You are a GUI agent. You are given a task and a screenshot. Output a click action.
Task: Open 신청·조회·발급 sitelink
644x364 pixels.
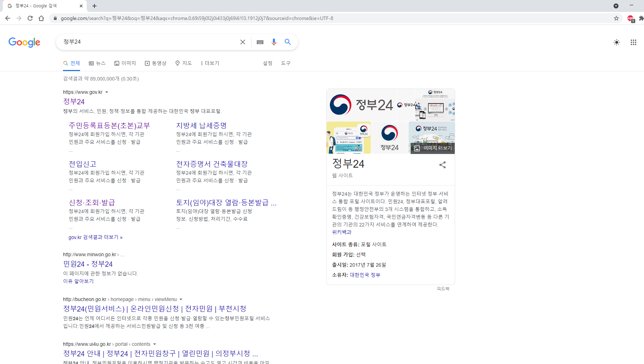click(92, 202)
